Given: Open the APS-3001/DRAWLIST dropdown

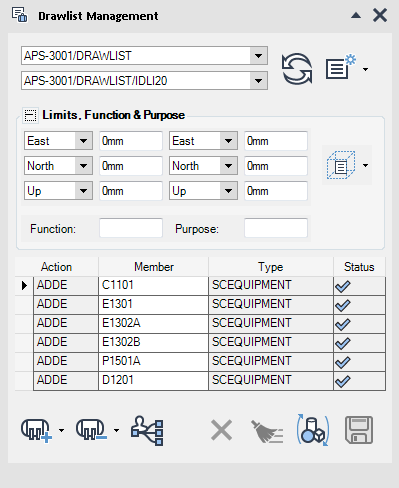Looking at the screenshot, I should (x=259, y=56).
